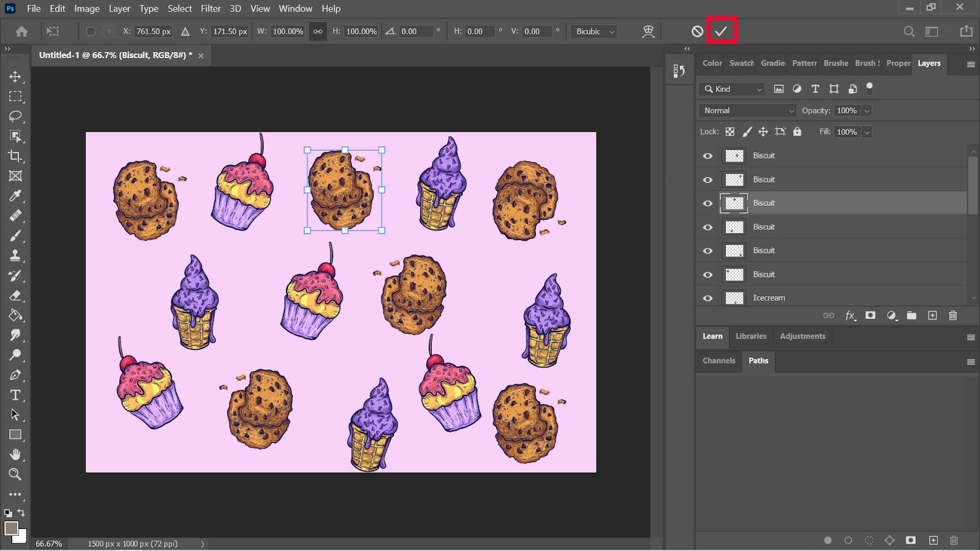Click the foreground color swatch

click(x=11, y=528)
